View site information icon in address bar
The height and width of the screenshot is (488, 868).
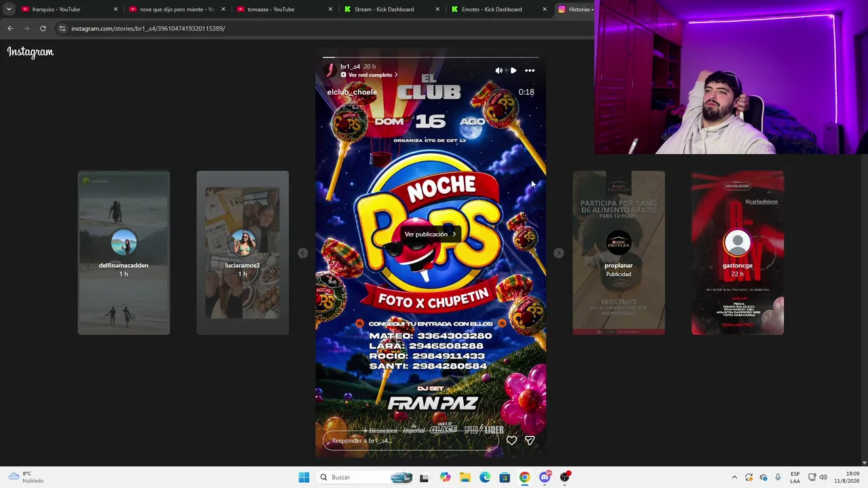(x=62, y=28)
